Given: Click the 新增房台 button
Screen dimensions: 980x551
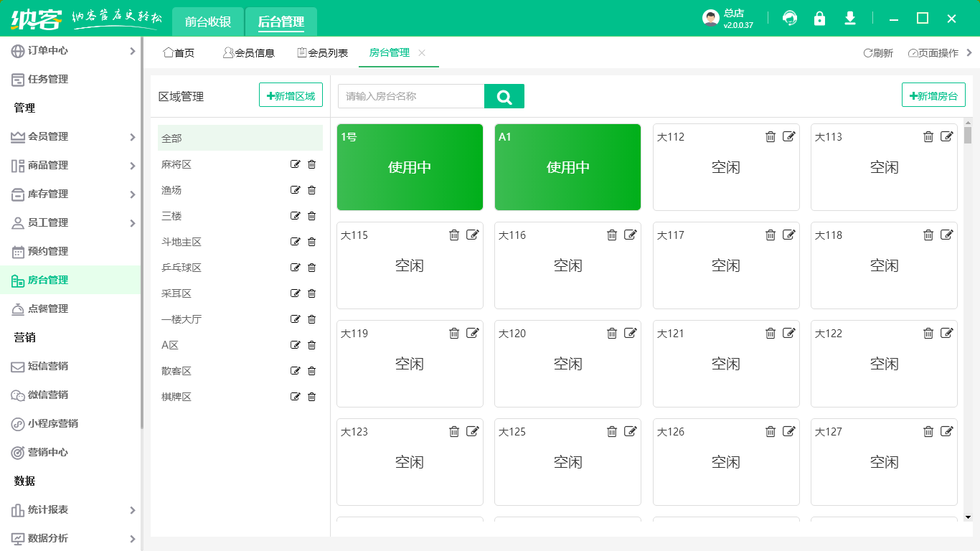Looking at the screenshot, I should coord(933,95).
